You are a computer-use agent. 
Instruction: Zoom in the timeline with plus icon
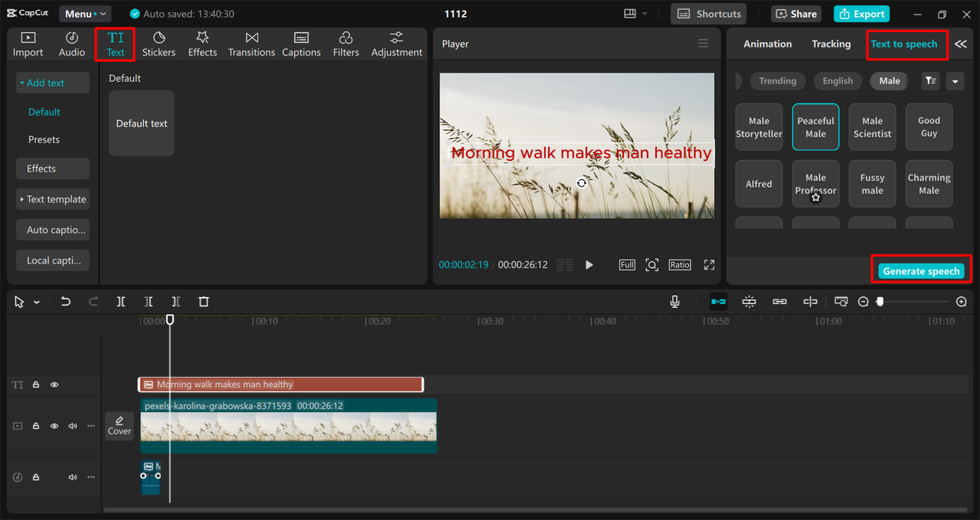[962, 302]
